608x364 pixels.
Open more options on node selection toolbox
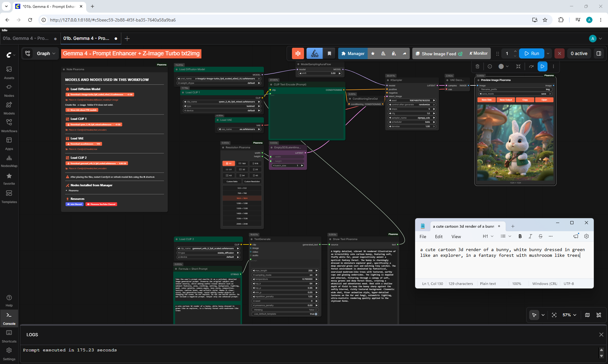554,66
